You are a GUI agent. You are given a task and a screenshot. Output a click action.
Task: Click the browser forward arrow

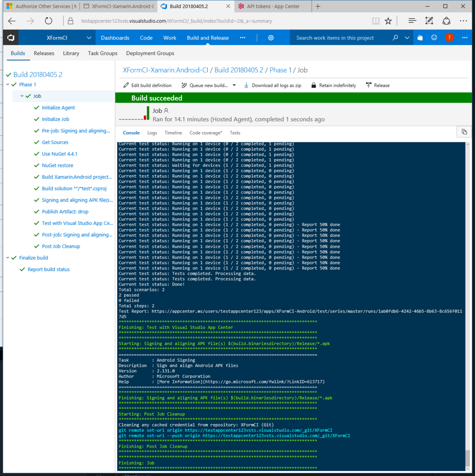(x=30, y=21)
